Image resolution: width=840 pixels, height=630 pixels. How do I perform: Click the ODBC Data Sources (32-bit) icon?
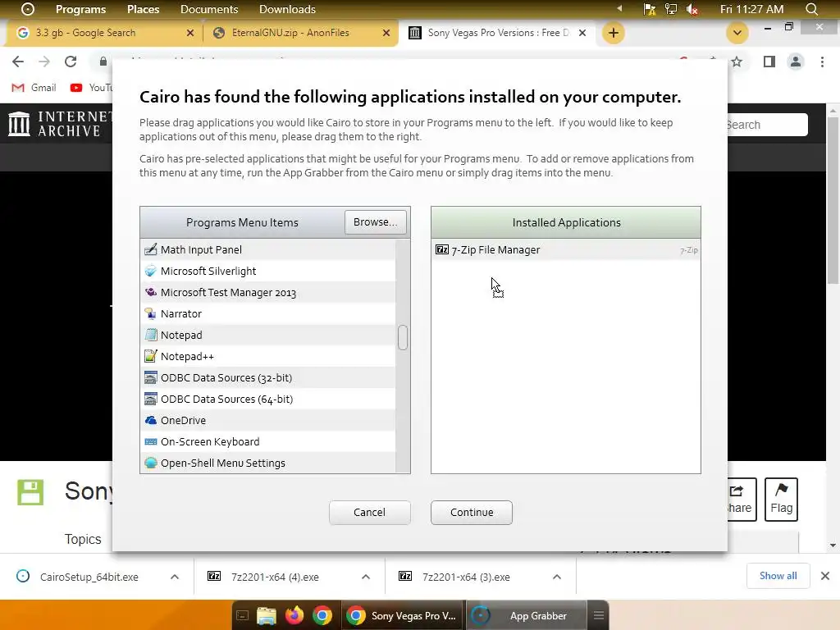coord(151,377)
